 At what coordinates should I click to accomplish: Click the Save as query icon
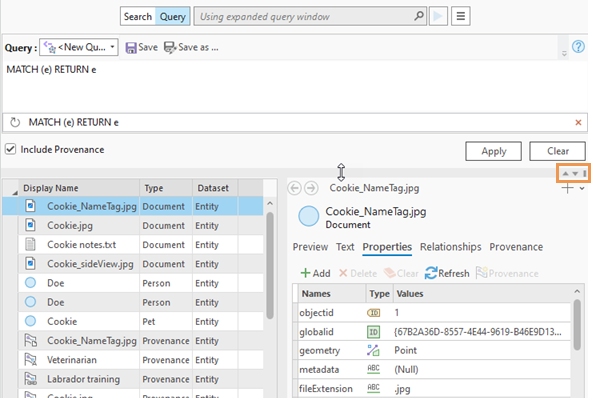[x=170, y=47]
